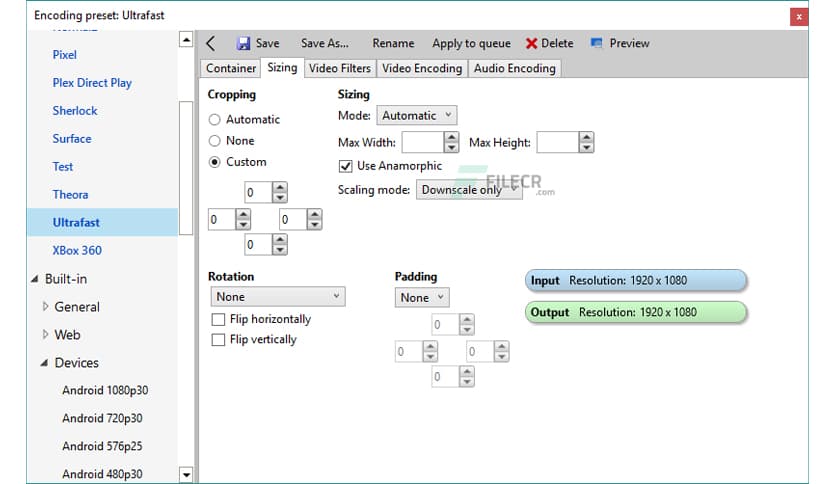Screen dimensions: 836x484
Task: Decrease bottom cropping value spinner
Action: pyautogui.click(x=280, y=249)
